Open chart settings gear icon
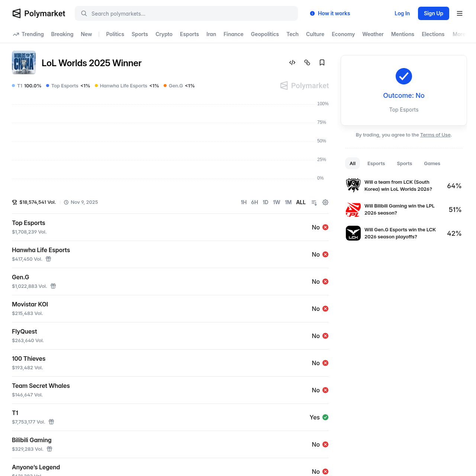 (x=325, y=202)
